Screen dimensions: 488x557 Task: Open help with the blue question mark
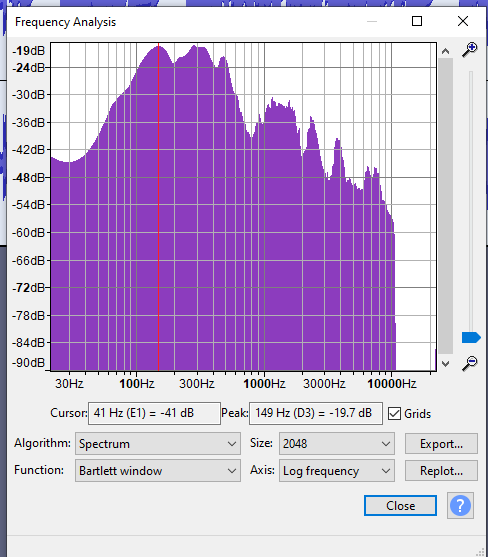coord(460,505)
